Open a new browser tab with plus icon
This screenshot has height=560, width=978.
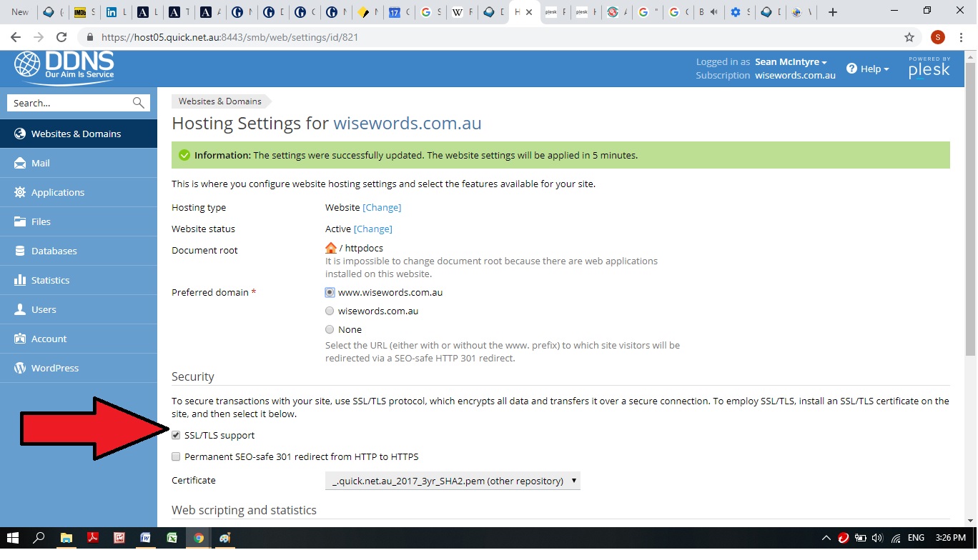click(832, 12)
